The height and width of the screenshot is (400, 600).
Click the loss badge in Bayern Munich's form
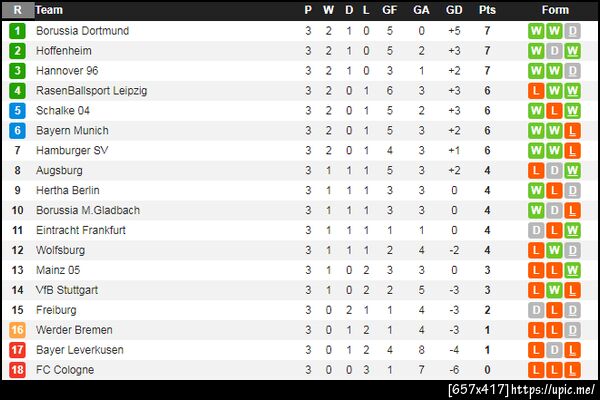tap(572, 131)
